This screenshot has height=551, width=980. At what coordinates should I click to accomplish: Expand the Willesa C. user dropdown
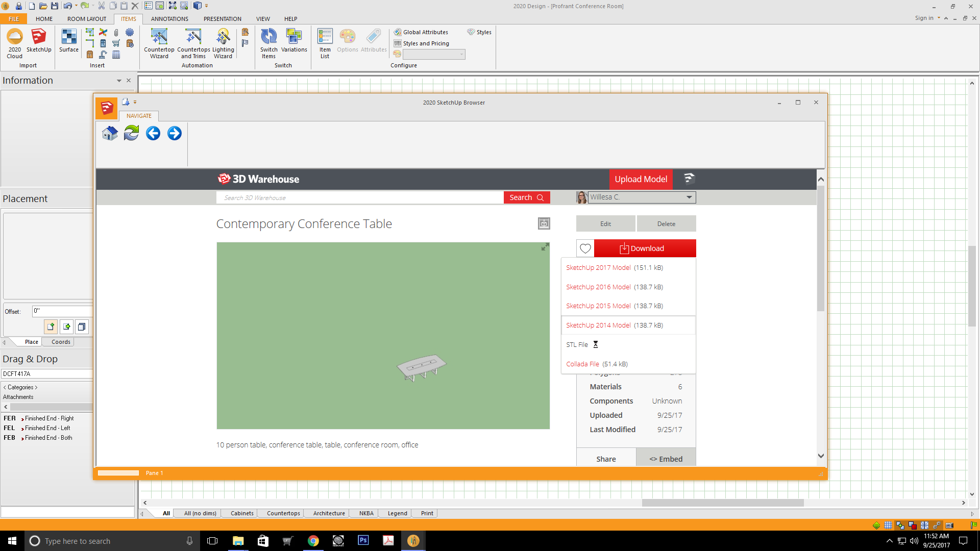[x=689, y=197]
